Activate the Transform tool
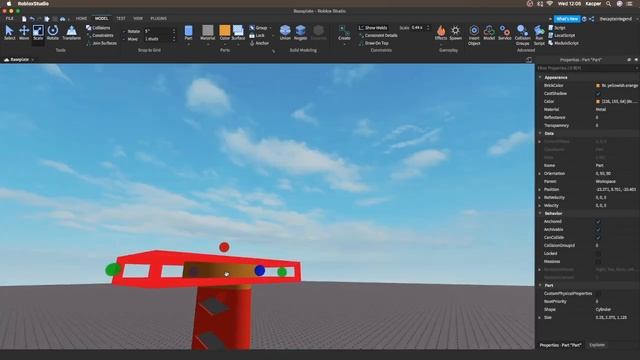Image resolution: width=640 pixels, height=360 pixels. (x=71, y=32)
